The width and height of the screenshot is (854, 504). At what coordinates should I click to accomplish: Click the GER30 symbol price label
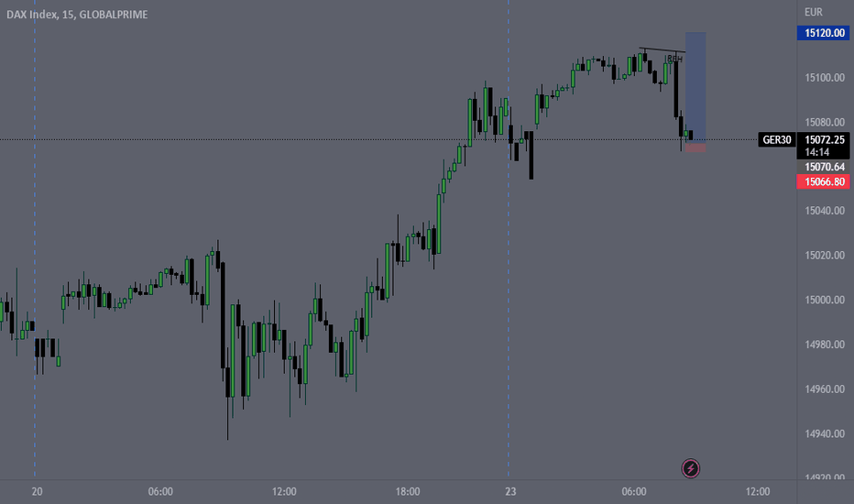[777, 140]
